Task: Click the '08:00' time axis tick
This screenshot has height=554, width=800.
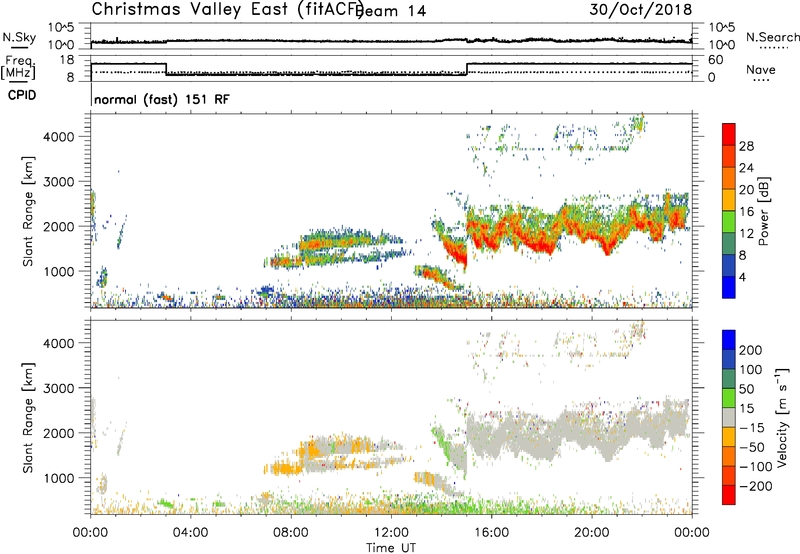Action: [x=291, y=533]
